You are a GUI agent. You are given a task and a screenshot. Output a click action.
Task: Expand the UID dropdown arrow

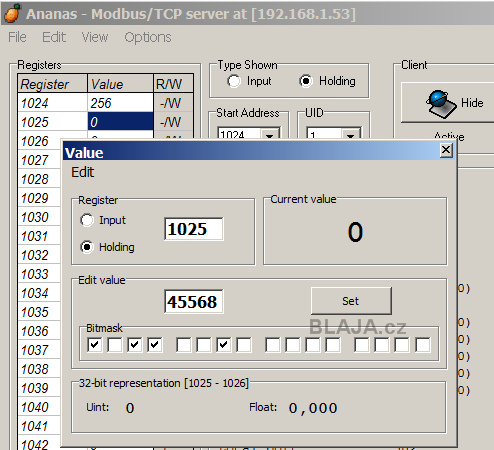pyautogui.click(x=350, y=134)
